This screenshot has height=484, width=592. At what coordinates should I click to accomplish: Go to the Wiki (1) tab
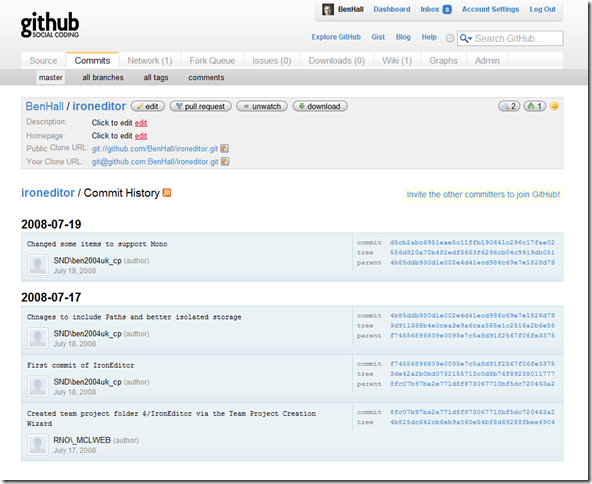tap(397, 61)
